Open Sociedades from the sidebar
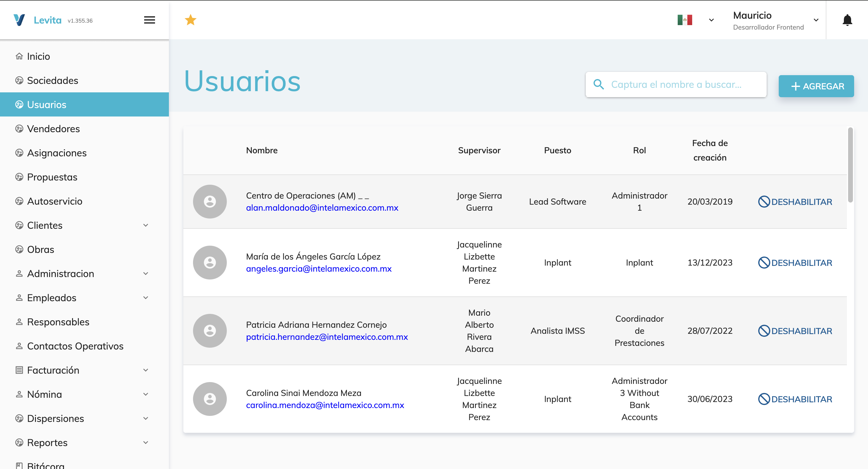The width and height of the screenshot is (868, 469). point(52,81)
